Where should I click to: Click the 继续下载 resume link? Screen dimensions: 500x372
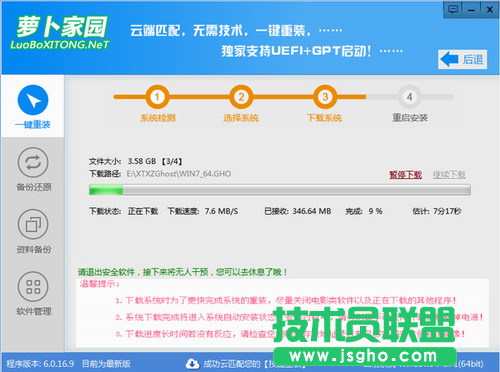pyautogui.click(x=449, y=175)
